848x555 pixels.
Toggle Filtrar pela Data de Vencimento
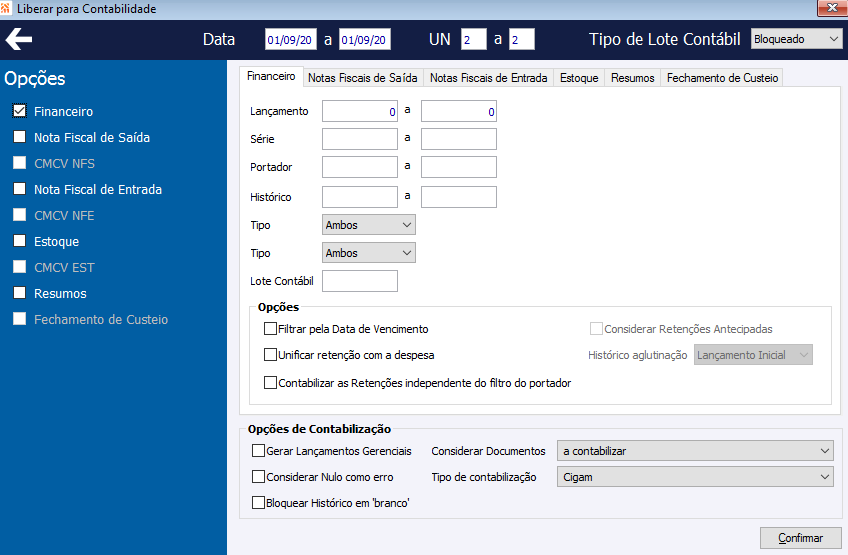tap(270, 329)
